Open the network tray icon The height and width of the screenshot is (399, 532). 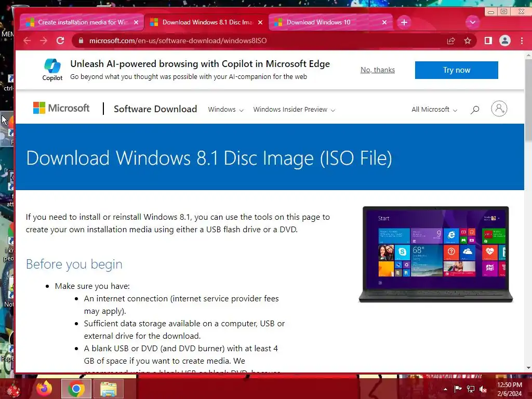point(471,389)
